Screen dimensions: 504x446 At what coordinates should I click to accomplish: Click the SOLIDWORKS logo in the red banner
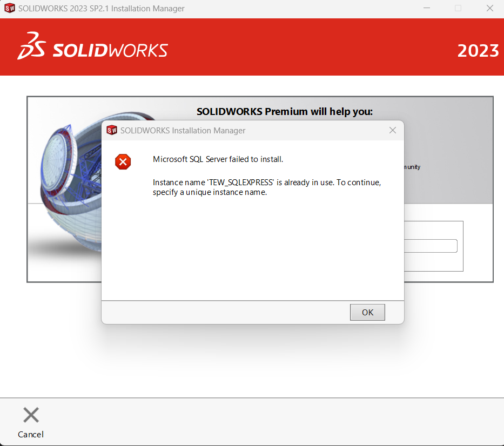pyautogui.click(x=92, y=46)
